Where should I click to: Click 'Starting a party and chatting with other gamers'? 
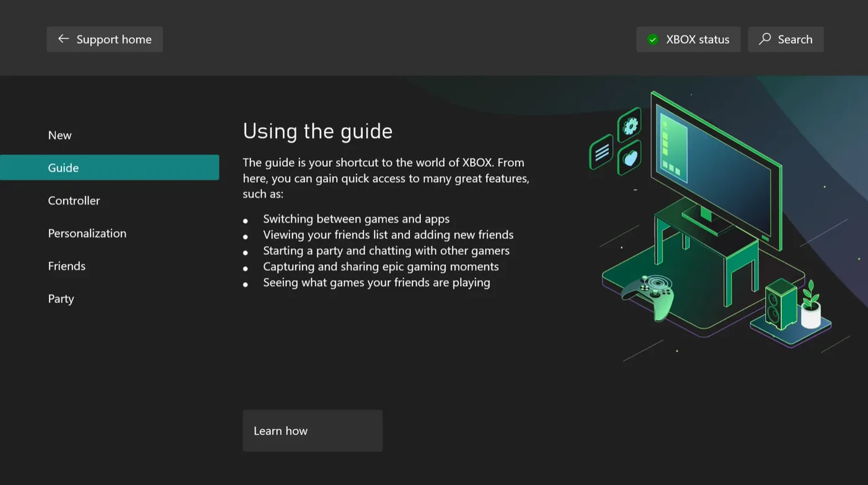tap(386, 251)
